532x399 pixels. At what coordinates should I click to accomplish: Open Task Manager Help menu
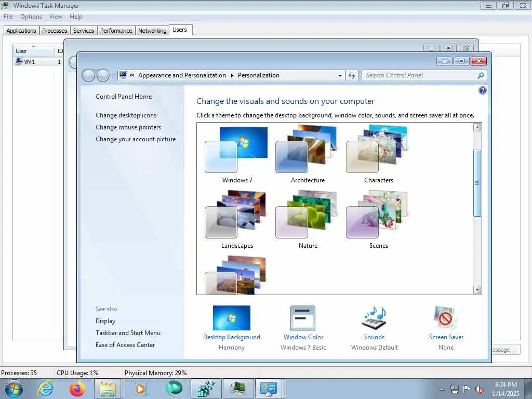pos(76,17)
